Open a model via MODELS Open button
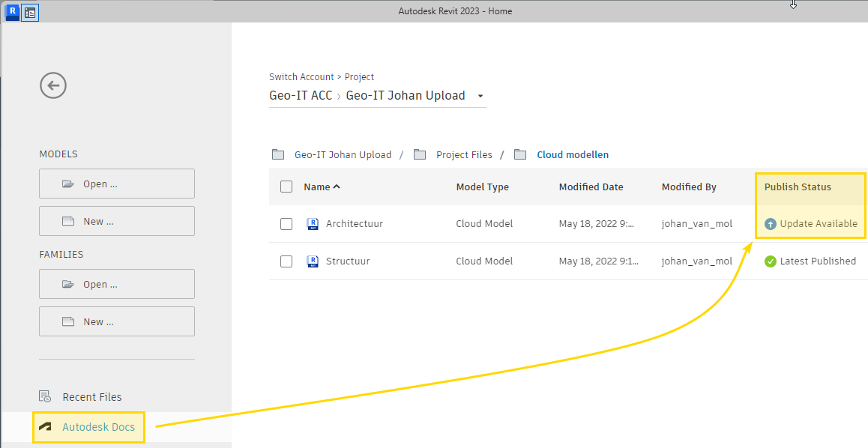 117,184
